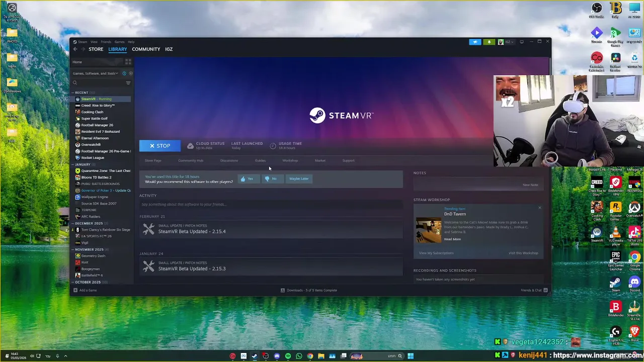This screenshot has height=362, width=644.
Task: Open the Discussions link
Action: 229,161
